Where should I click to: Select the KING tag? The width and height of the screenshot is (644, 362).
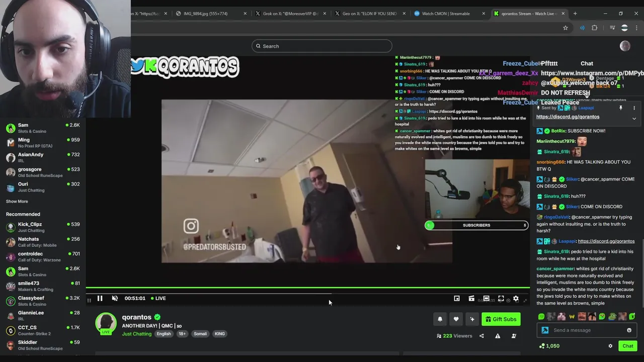coord(220,334)
